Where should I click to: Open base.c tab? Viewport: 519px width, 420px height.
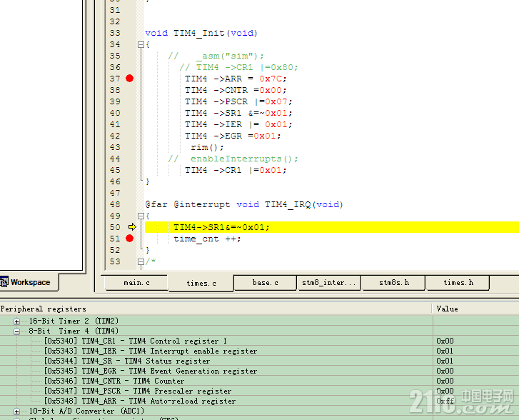point(265,283)
